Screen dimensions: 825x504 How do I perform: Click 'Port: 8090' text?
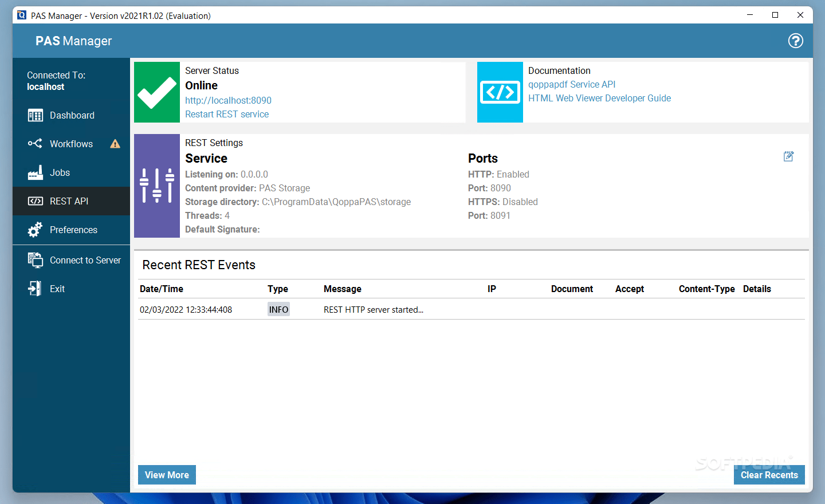[x=489, y=188]
